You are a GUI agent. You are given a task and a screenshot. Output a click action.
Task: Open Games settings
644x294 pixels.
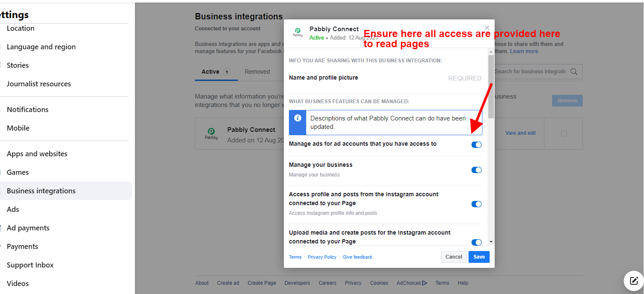(18, 172)
